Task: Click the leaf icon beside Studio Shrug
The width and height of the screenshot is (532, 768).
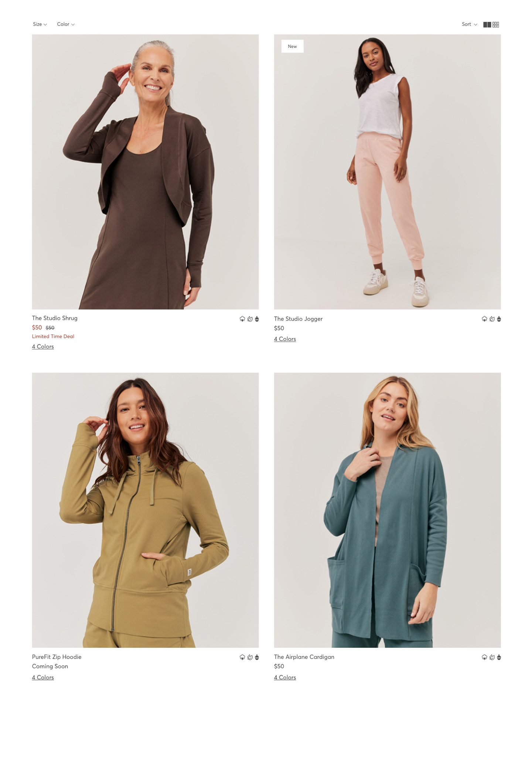Action: 250,319
